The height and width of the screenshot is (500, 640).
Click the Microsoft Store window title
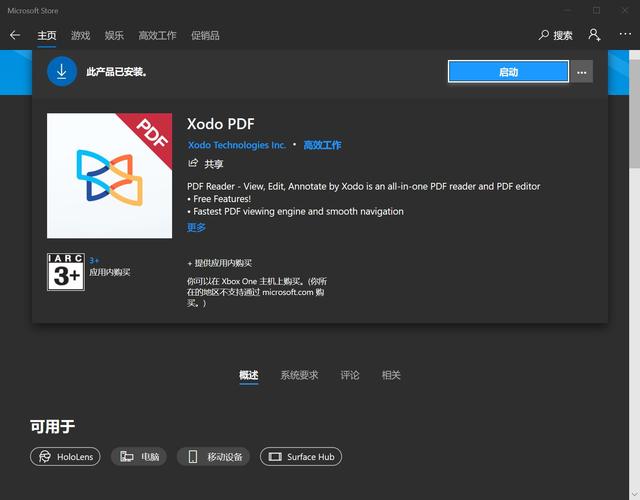(x=33, y=11)
